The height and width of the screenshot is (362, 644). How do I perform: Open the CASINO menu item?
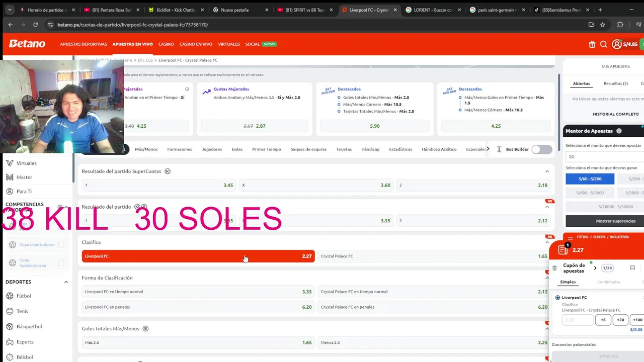[166, 44]
